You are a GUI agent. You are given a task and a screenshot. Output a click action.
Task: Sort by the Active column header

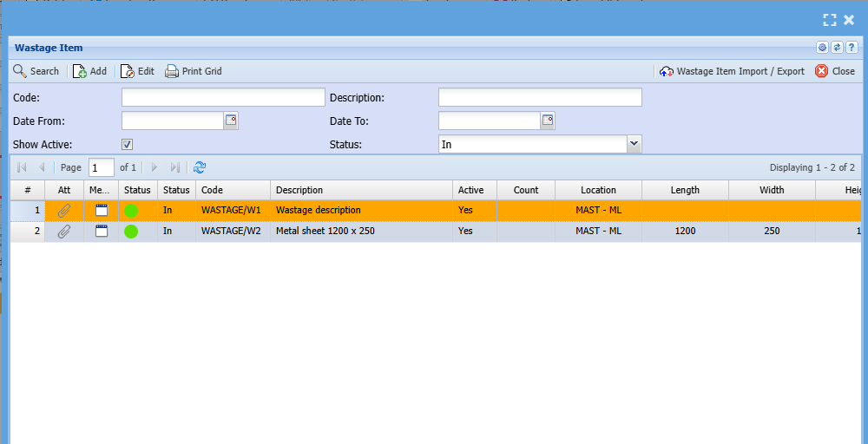[x=475, y=190]
